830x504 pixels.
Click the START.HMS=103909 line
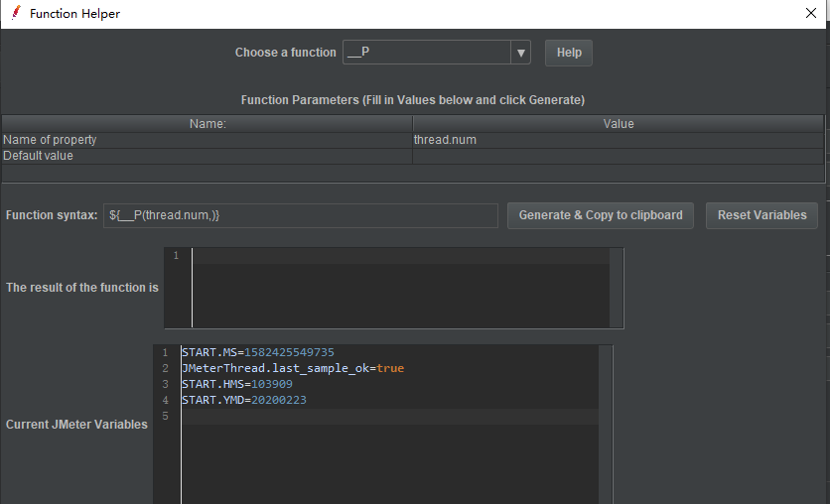click(237, 384)
